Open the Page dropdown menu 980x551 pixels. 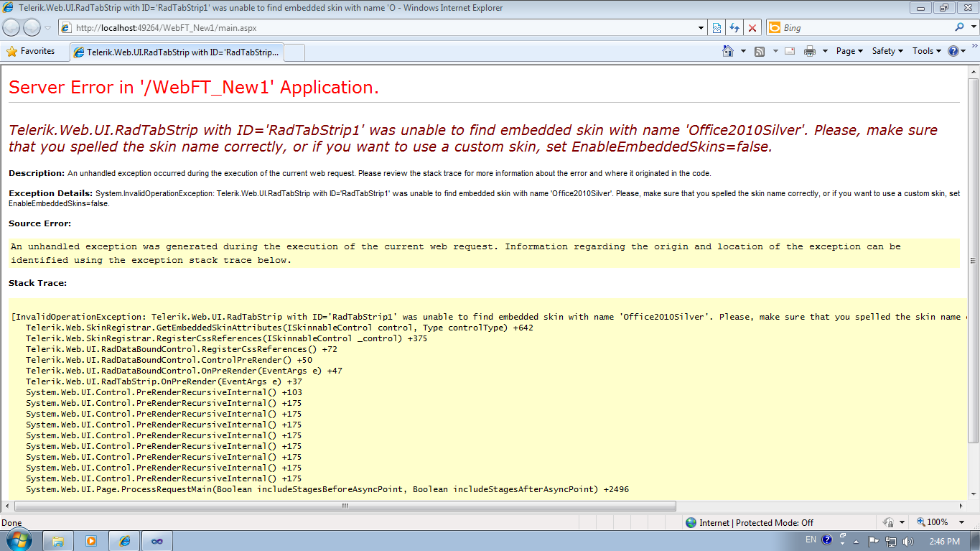[849, 51]
